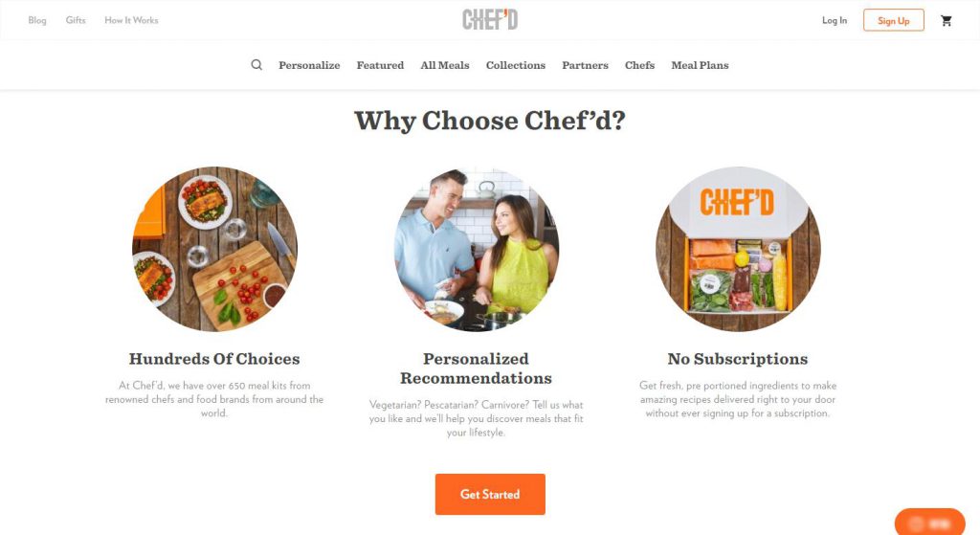Open the Blog link
The height and width of the screenshot is (535, 980).
coord(37,20)
